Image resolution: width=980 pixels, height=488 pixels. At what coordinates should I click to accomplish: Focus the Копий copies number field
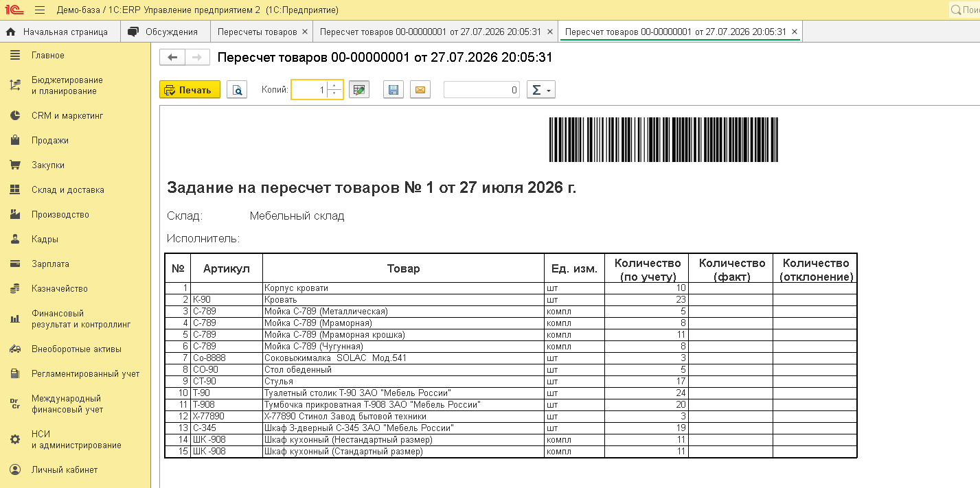pos(309,90)
